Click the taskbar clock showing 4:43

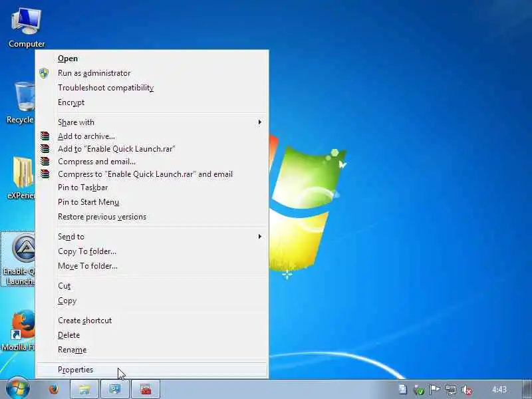tap(499, 390)
